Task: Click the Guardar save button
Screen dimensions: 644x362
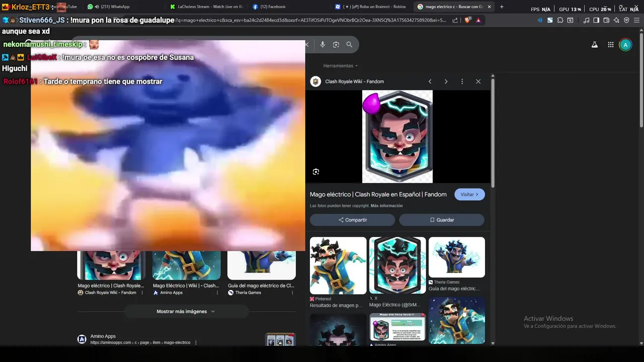Action: point(442,220)
